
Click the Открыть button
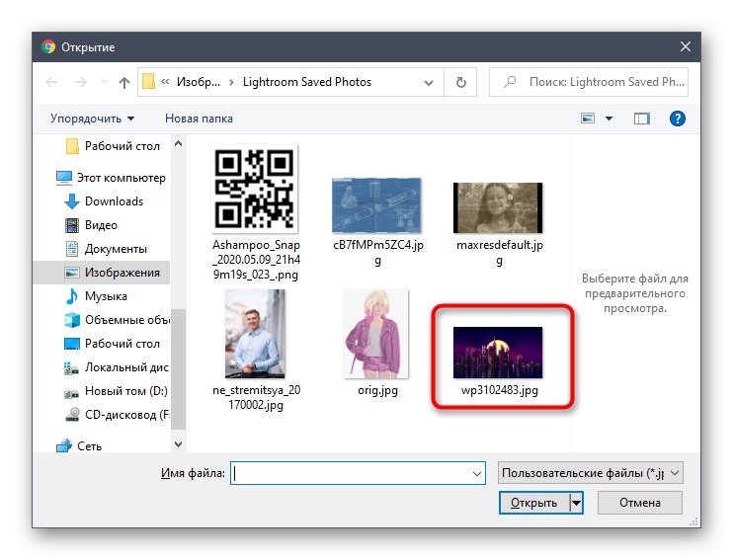pyautogui.click(x=533, y=503)
